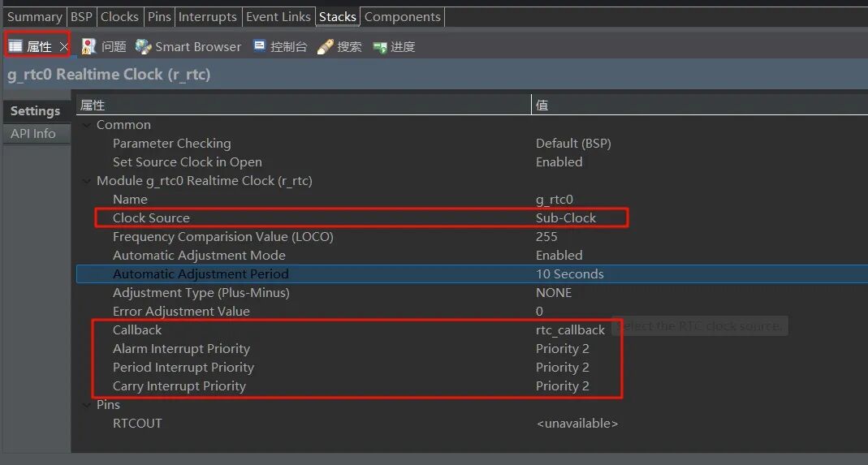Edit the Callback value rtc_callback
The width and height of the screenshot is (868, 465).
tap(570, 329)
